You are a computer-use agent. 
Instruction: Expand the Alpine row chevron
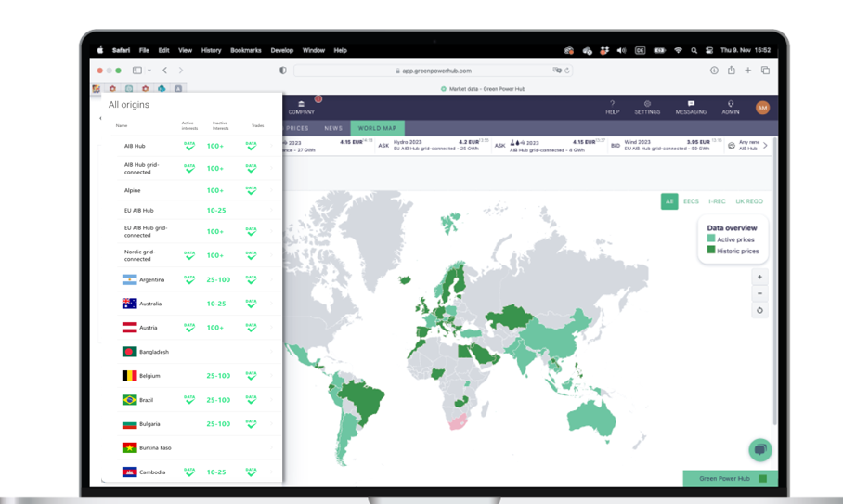point(271,190)
